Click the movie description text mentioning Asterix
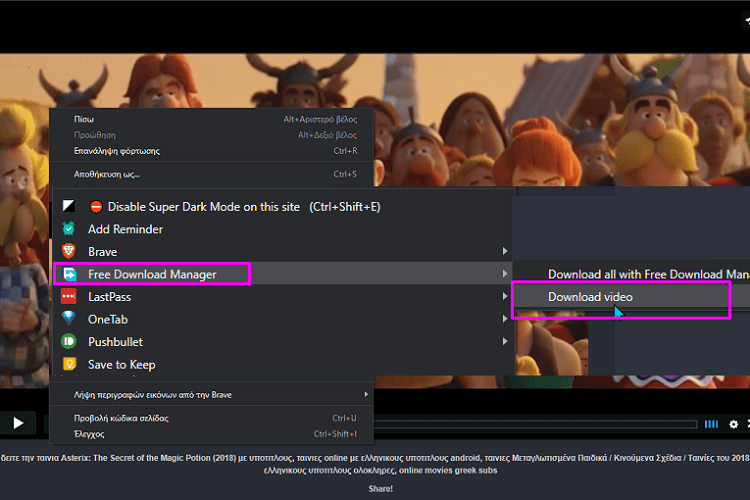This screenshot has height=500, width=750. pos(375,464)
